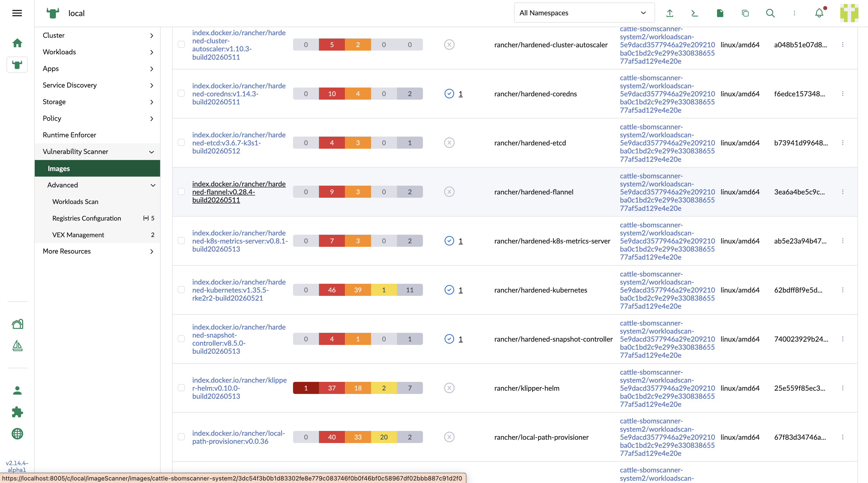Open local-path-provisioner v0.0.36 image link

click(239, 437)
